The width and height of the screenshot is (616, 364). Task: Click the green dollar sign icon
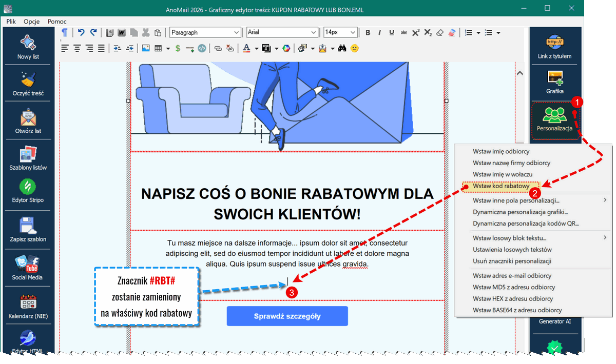(178, 48)
